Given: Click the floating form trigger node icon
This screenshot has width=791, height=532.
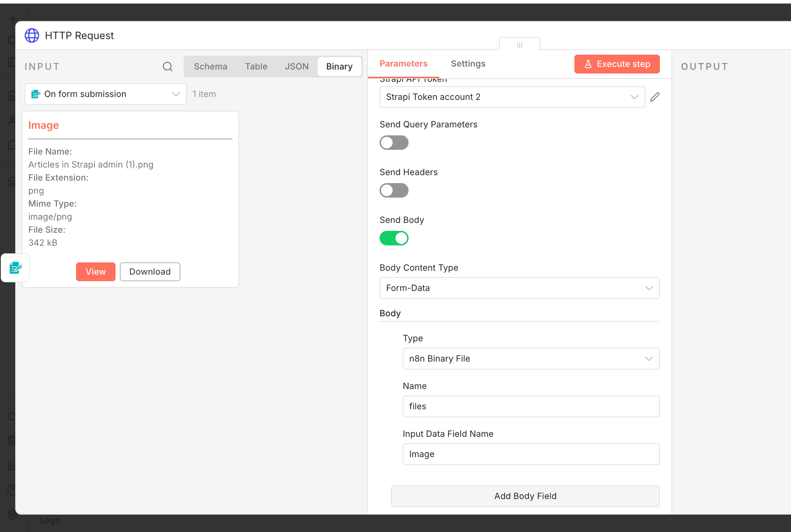Looking at the screenshot, I should [15, 268].
